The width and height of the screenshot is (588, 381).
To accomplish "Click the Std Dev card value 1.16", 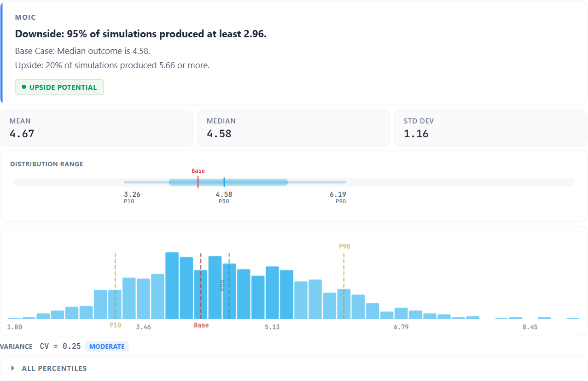I will tap(416, 134).
